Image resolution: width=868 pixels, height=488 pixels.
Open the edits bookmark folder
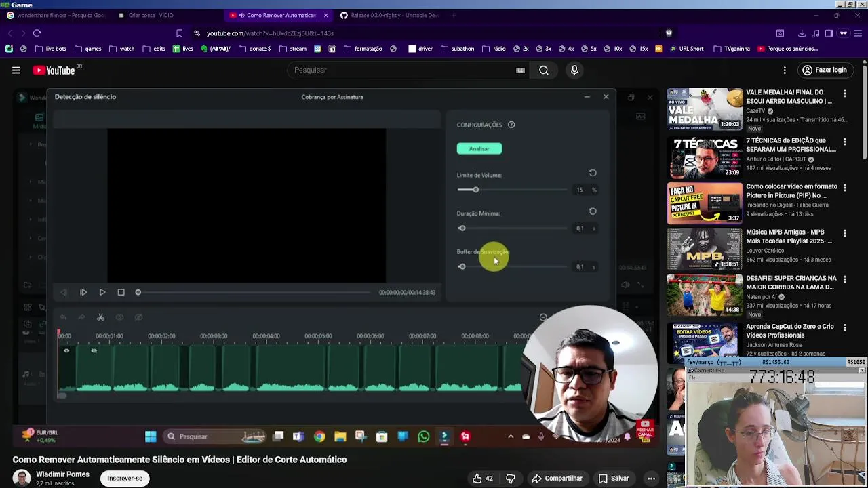(154, 49)
